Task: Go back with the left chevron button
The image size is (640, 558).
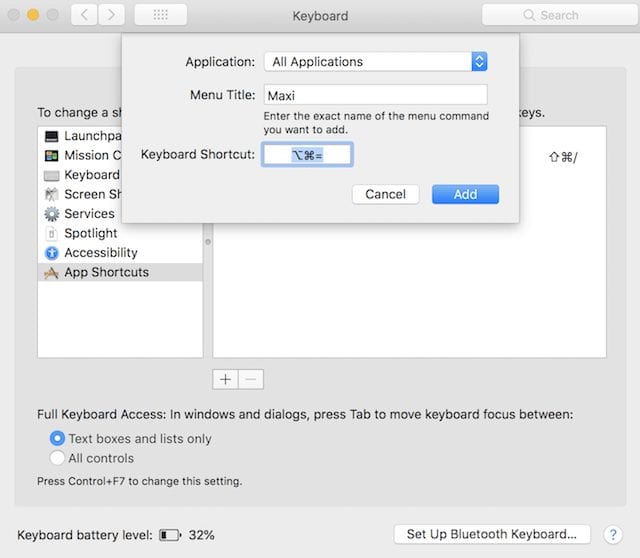Action: coord(85,15)
